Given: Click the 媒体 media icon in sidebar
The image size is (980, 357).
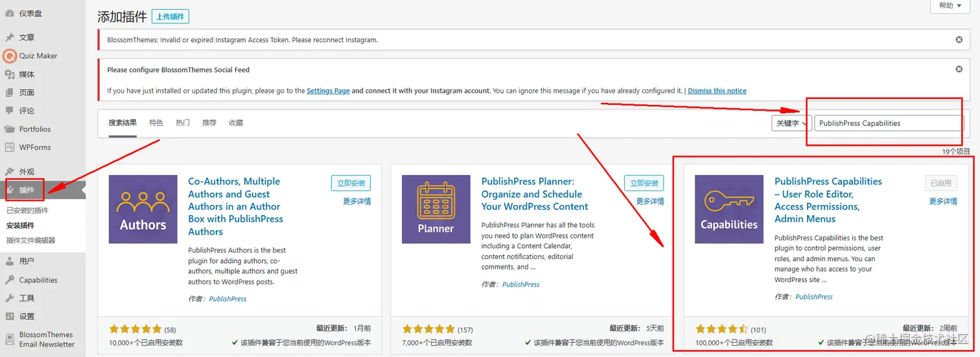Looking at the screenshot, I should (x=10, y=75).
